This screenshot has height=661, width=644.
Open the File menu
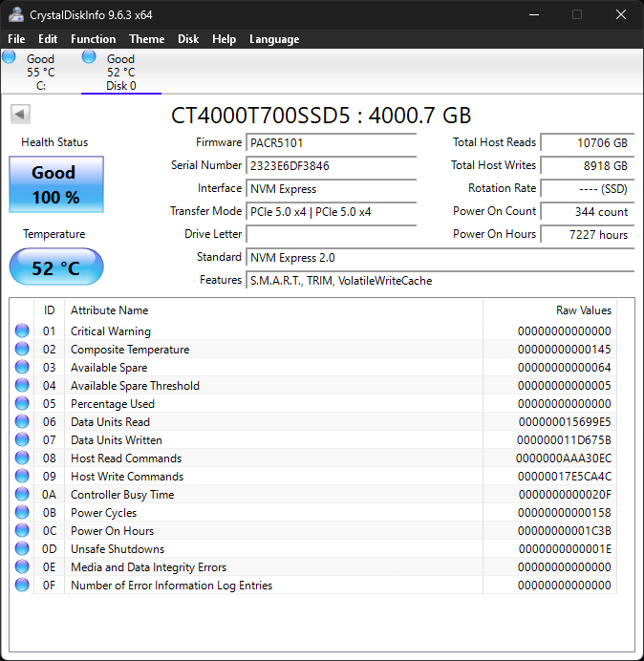pyautogui.click(x=16, y=39)
